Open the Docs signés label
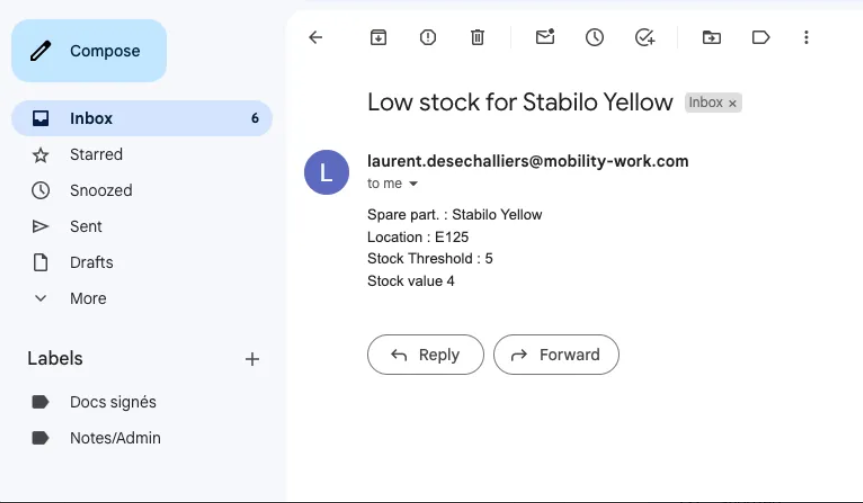Image resolution: width=863 pixels, height=503 pixels. (113, 402)
